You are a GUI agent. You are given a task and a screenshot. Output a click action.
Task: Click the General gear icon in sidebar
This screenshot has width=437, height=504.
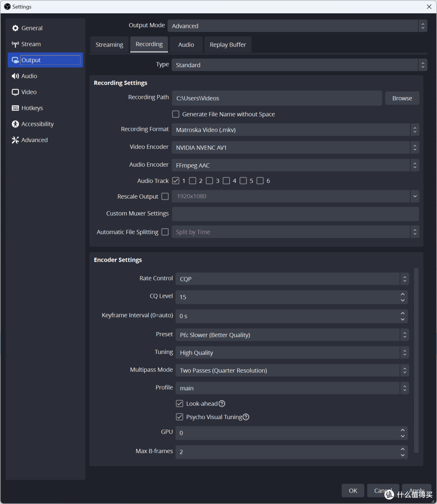[15, 28]
